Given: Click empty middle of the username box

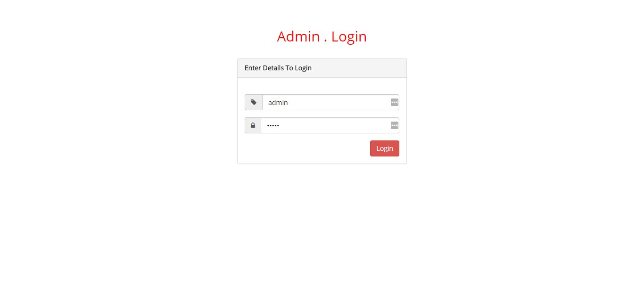Looking at the screenshot, I should click(339, 102).
